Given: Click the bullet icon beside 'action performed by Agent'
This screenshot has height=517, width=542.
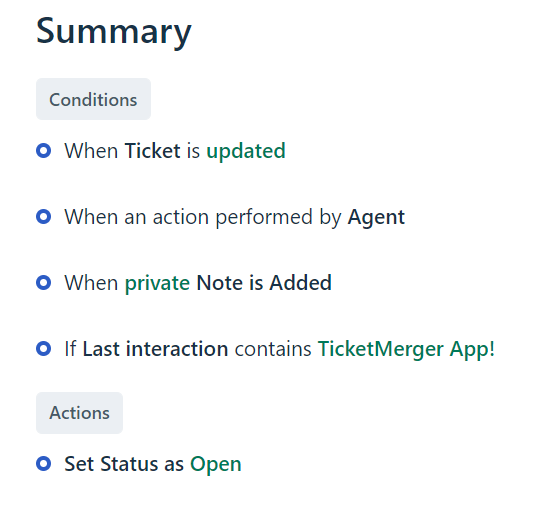Looking at the screenshot, I should pyautogui.click(x=44, y=217).
